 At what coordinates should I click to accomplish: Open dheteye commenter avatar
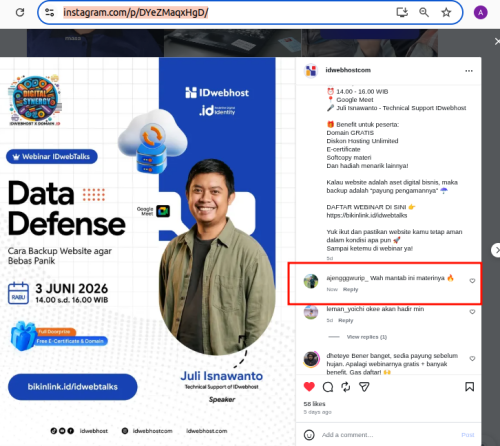[x=312, y=359]
